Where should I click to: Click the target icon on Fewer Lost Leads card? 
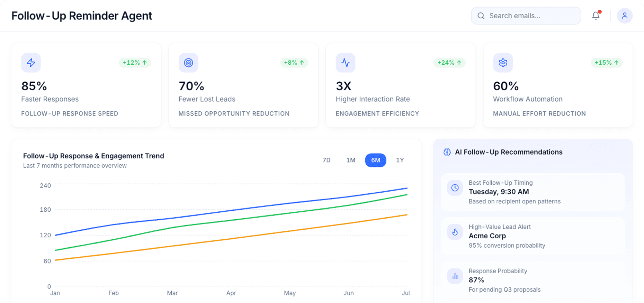(188, 63)
